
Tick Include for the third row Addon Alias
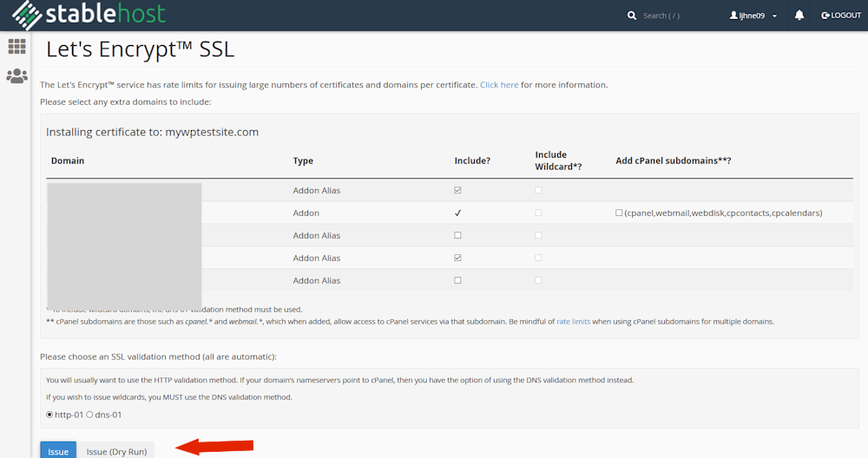click(457, 235)
